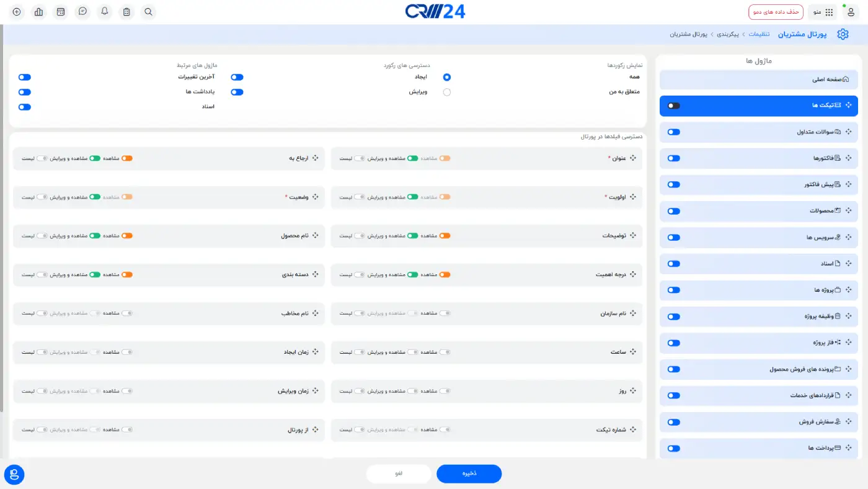Click the ذخیره save button
The height and width of the screenshot is (489, 868).
click(x=469, y=473)
